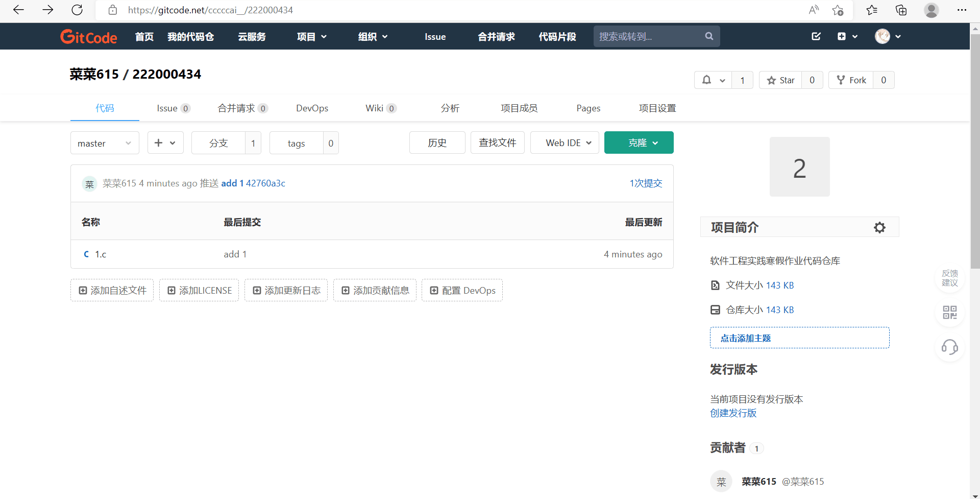Open customer support headset icon

949,347
